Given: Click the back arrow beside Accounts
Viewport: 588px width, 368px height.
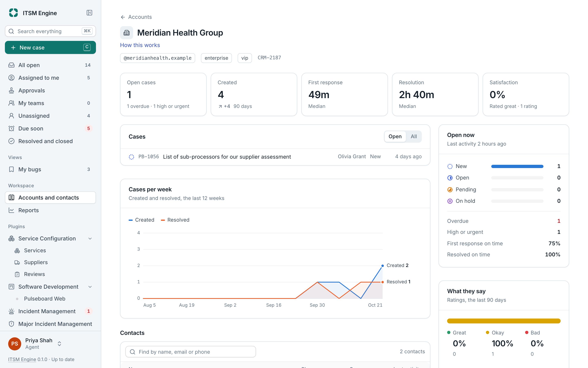Looking at the screenshot, I should [x=123, y=17].
